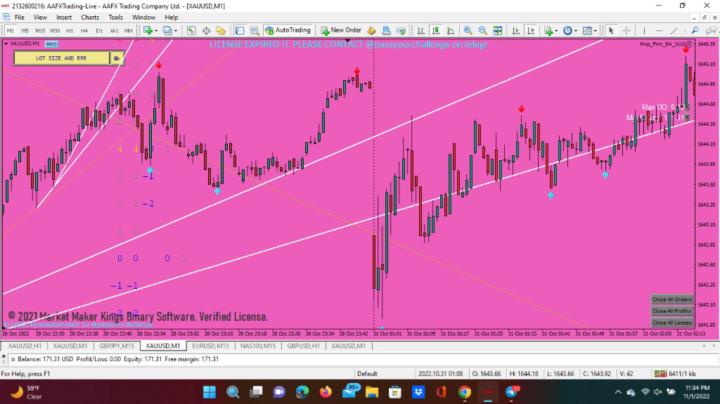
Task: Open Telegram from the taskbar
Action: point(512,392)
